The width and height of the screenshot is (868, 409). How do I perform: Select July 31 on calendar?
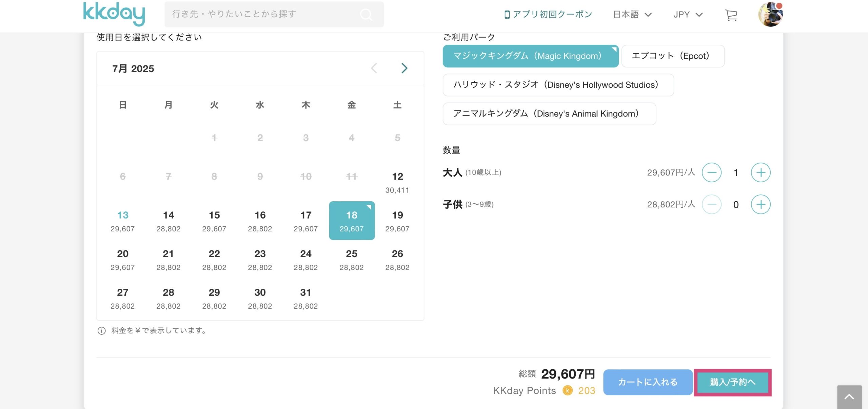(x=306, y=298)
